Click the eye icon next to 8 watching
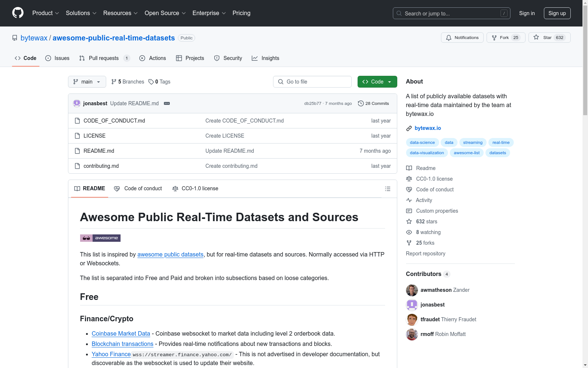The image size is (588, 368). [409, 232]
